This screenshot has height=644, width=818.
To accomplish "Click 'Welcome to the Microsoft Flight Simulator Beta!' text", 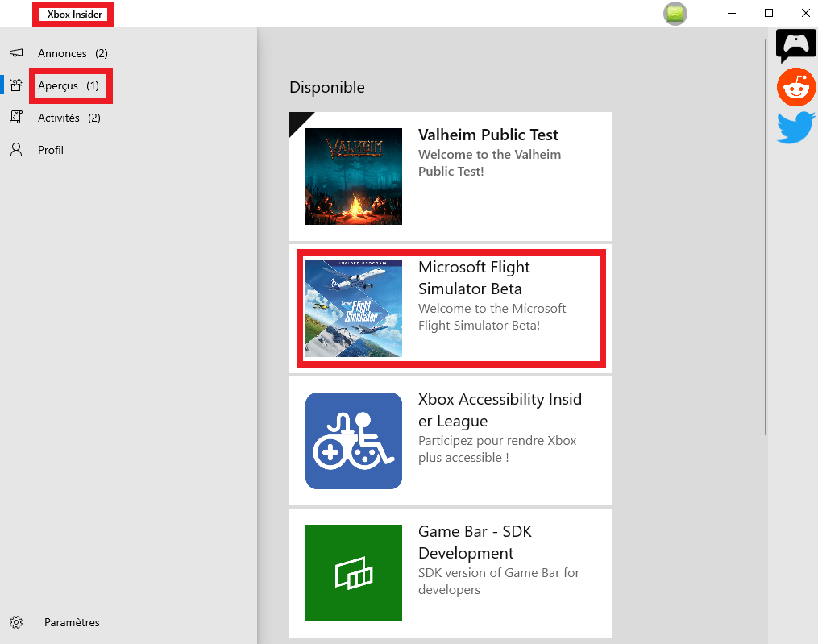I will pos(492,317).
